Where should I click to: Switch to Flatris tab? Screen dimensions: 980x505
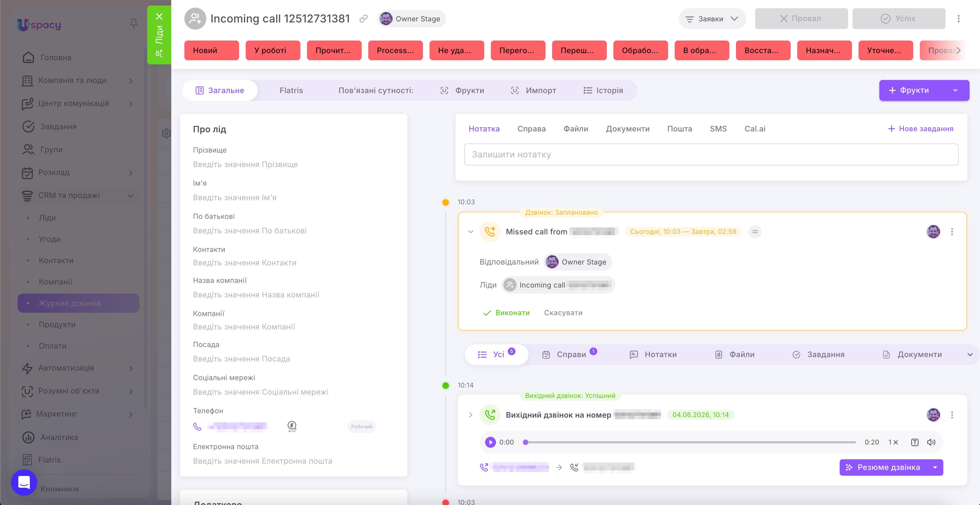pos(291,90)
